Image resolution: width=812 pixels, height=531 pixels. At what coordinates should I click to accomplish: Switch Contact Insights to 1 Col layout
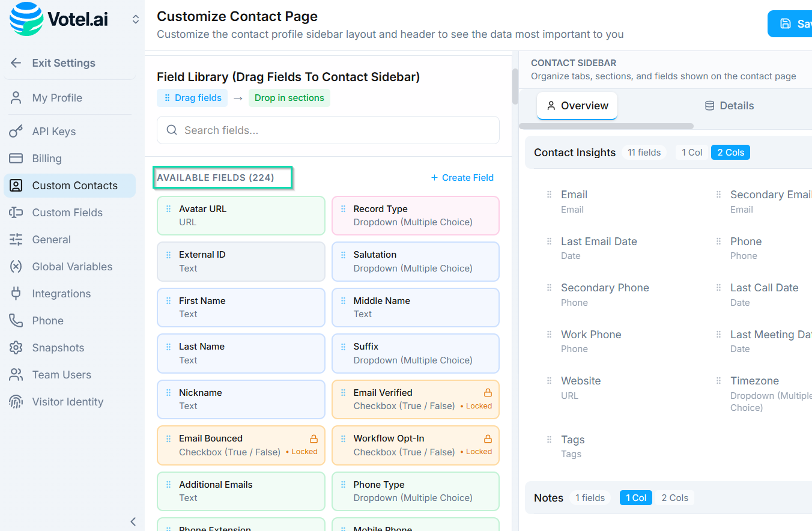click(691, 152)
